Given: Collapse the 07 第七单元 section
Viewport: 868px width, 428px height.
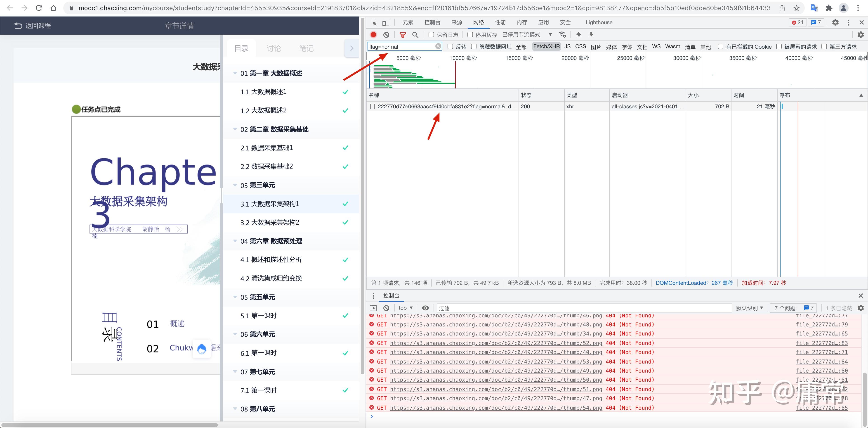Looking at the screenshot, I should (x=235, y=372).
